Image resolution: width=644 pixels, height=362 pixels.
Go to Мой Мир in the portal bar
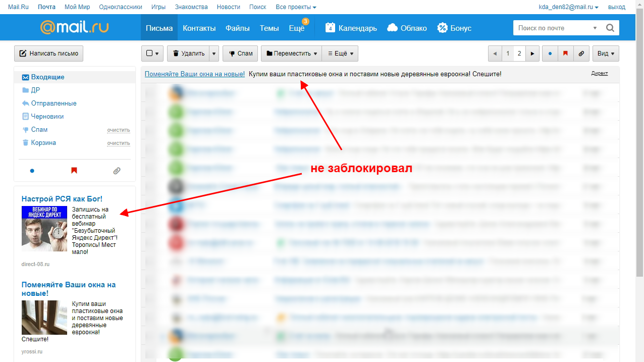pos(78,7)
